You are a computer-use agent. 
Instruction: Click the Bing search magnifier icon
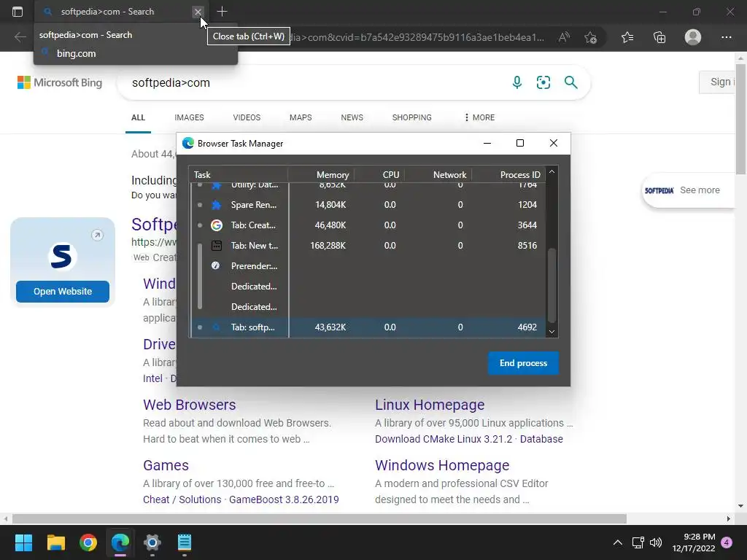click(x=570, y=82)
